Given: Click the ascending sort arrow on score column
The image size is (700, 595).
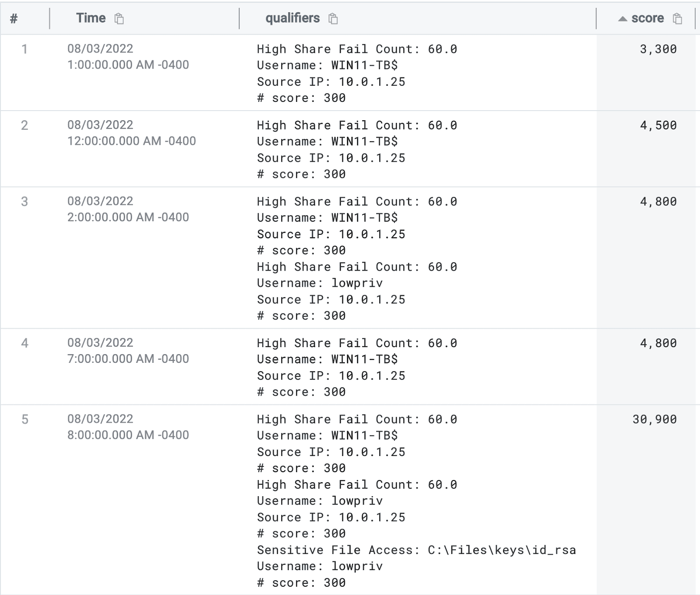Looking at the screenshot, I should coord(623,18).
